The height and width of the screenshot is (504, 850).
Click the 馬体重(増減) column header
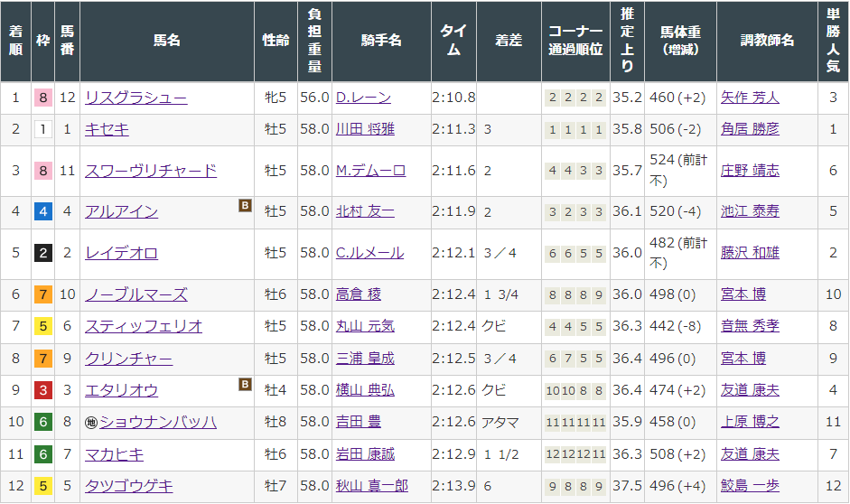(680, 42)
